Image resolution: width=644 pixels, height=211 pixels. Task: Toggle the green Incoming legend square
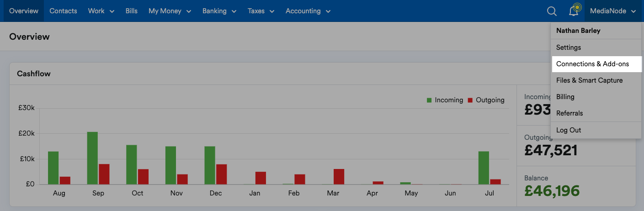[429, 100]
